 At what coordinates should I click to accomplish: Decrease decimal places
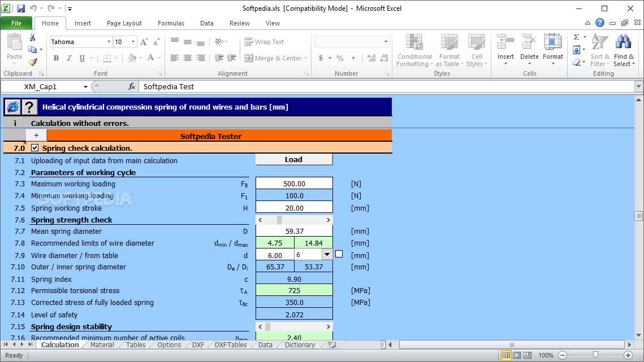pos(384,58)
